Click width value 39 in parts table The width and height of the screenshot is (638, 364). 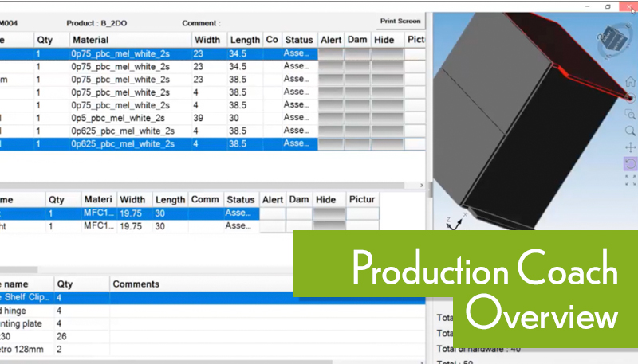tap(198, 118)
